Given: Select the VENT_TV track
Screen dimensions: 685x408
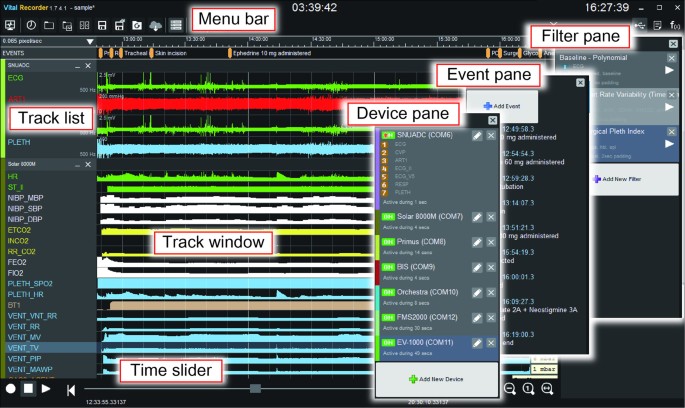Looking at the screenshot, I should (x=23, y=348).
